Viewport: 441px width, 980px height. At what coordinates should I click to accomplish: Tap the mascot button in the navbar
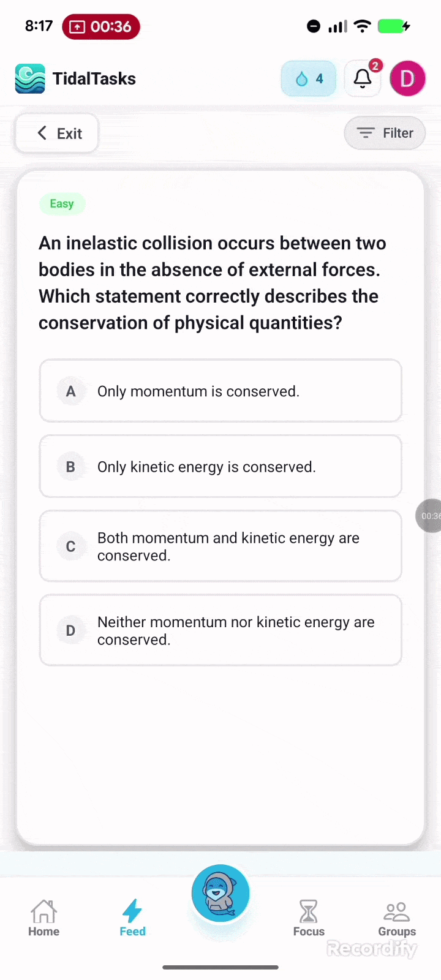221,893
